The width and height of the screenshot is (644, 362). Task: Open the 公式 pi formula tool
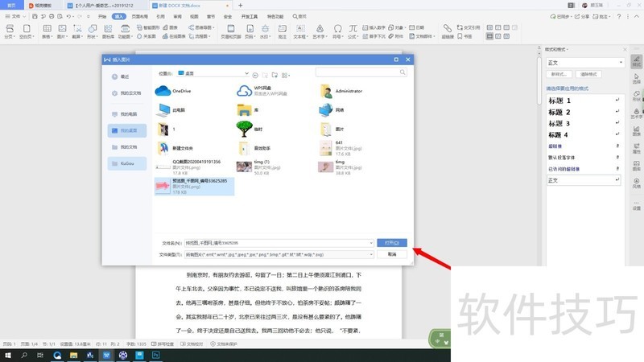click(353, 31)
